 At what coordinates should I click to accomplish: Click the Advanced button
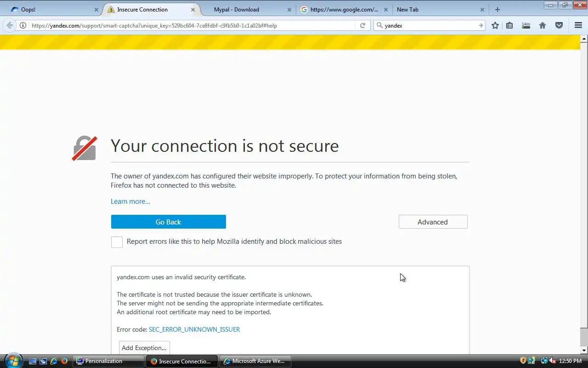(x=433, y=222)
